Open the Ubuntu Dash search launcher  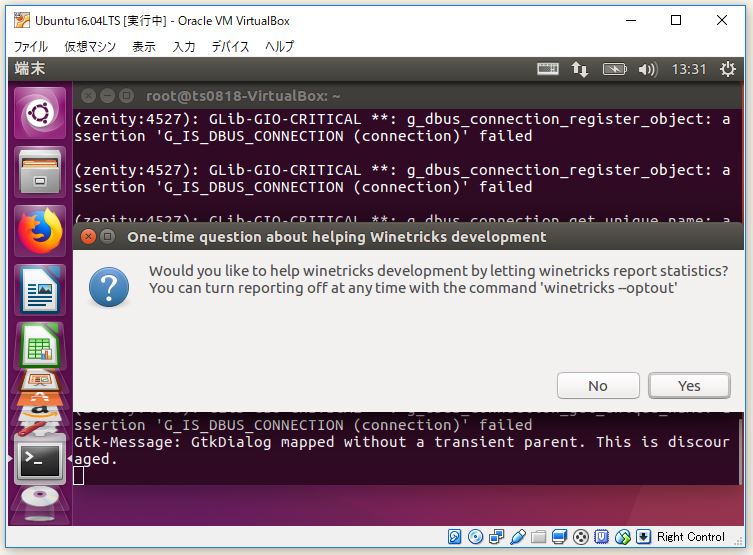[x=40, y=113]
